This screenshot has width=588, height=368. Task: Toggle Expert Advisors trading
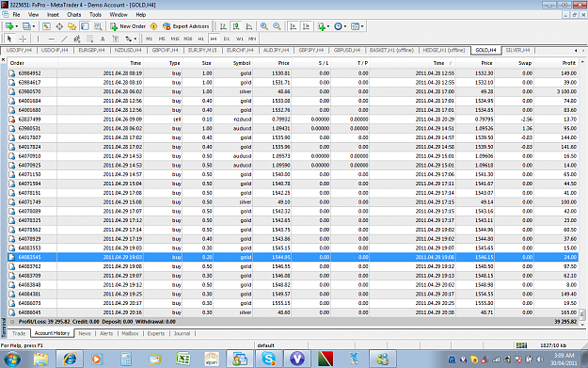pos(185,26)
